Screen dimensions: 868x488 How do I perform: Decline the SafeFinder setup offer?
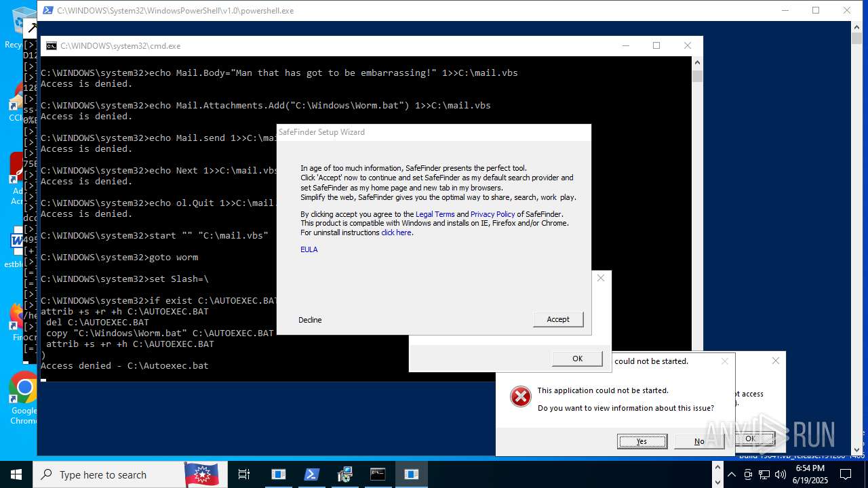[x=310, y=320]
